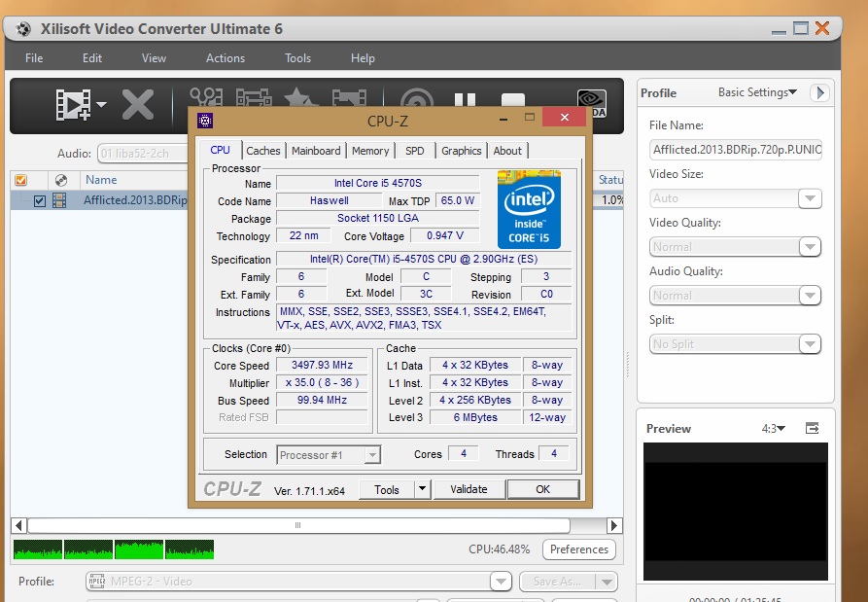This screenshot has height=602, width=868.
Task: Click the Preferences button
Action: pyautogui.click(x=579, y=549)
